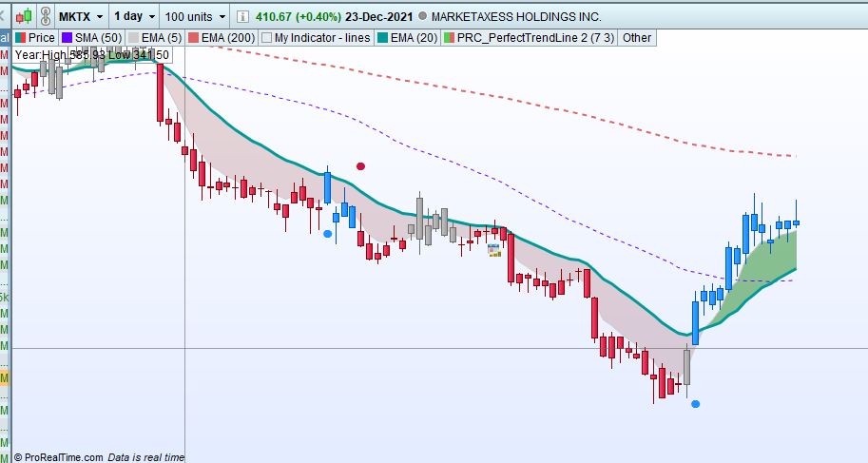Click the red EMA (200) color swatch
The height and width of the screenshot is (463, 868).
coord(193,38)
